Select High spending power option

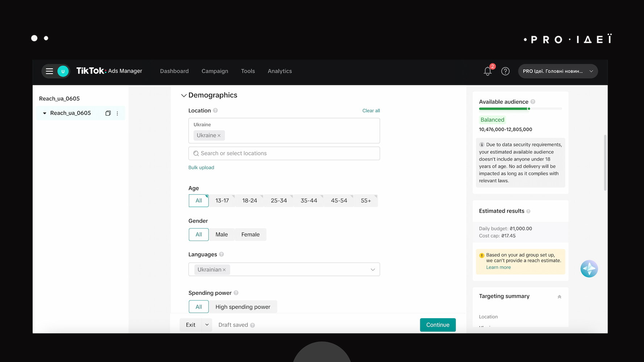tap(243, 307)
